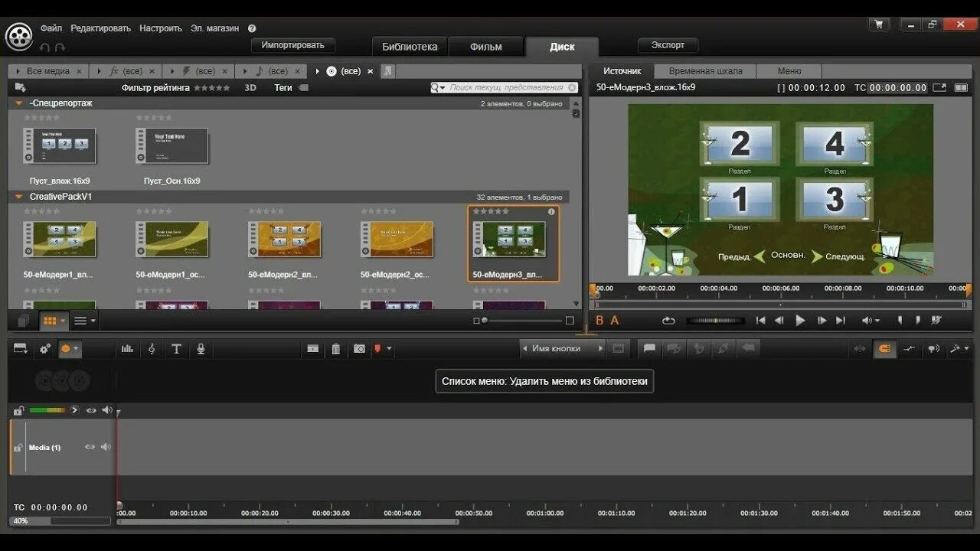Toggle Media (1) track visibility eye
The height and width of the screenshot is (551, 980).
coord(90,447)
